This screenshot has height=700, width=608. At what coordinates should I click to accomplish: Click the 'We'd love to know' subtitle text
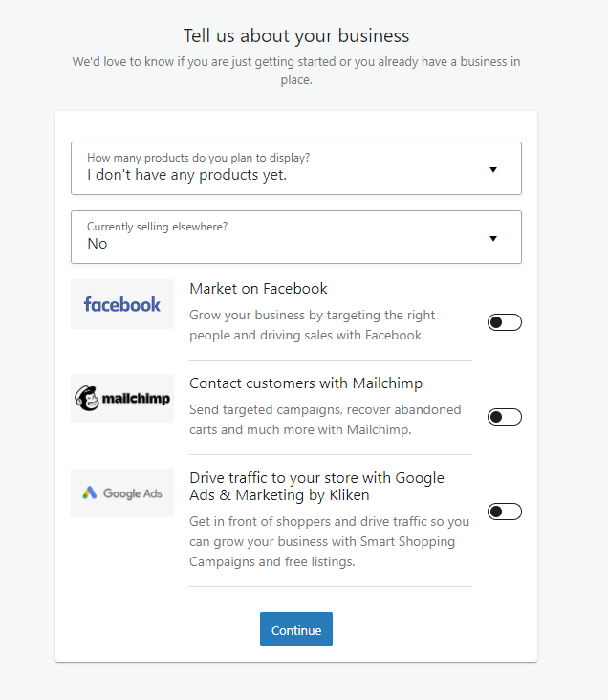click(296, 71)
